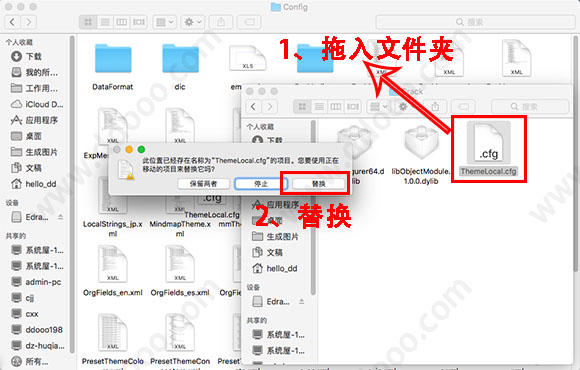
Task: Focus the search field in Crack window
Action: pos(530,107)
